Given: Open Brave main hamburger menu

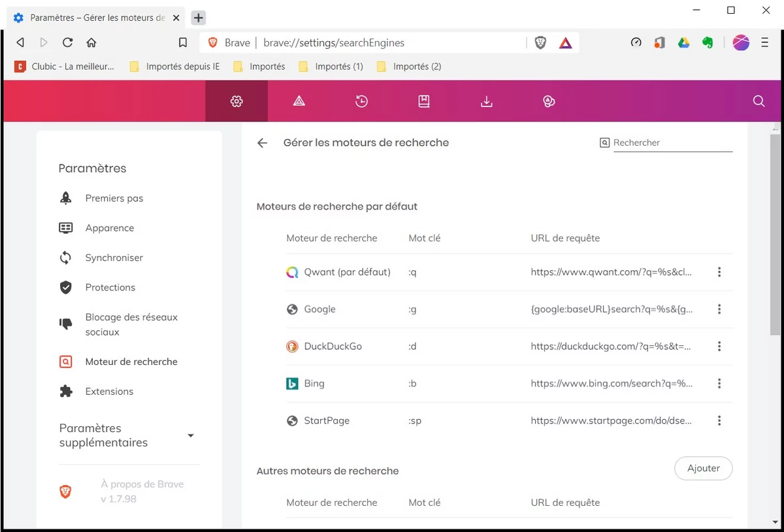Looking at the screenshot, I should tap(765, 42).
